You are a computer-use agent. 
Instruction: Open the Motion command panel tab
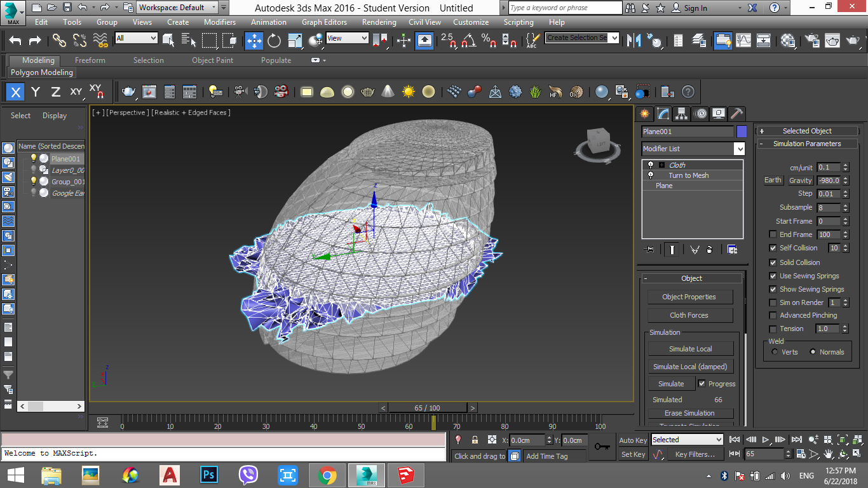pos(700,114)
